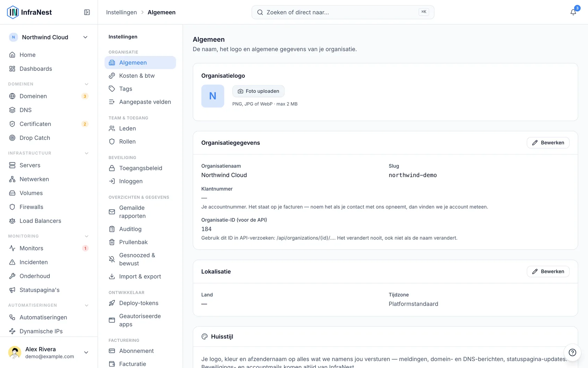Select Tags settings
588x368 pixels.
point(140,89)
